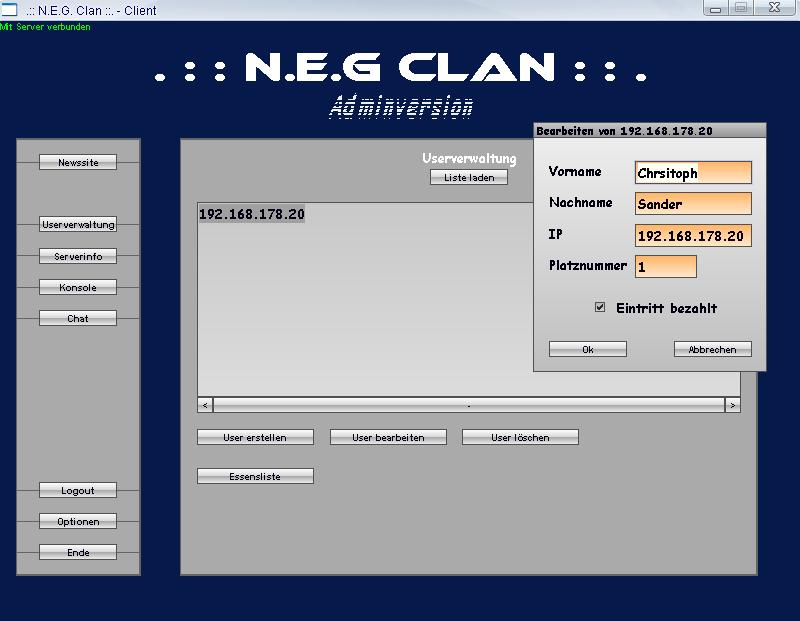Click the left scroll arrow of the list
This screenshot has width=800, height=621.
click(x=205, y=405)
